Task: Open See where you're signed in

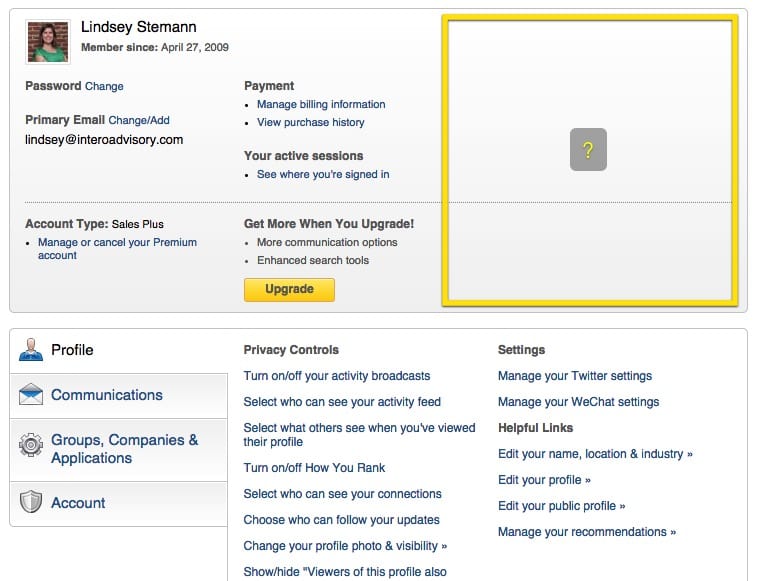Action: point(323,174)
